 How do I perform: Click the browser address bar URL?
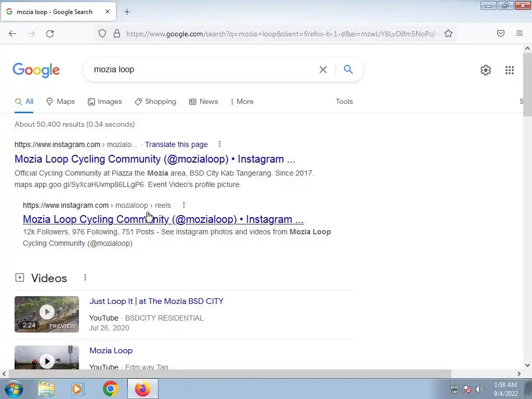click(282, 34)
